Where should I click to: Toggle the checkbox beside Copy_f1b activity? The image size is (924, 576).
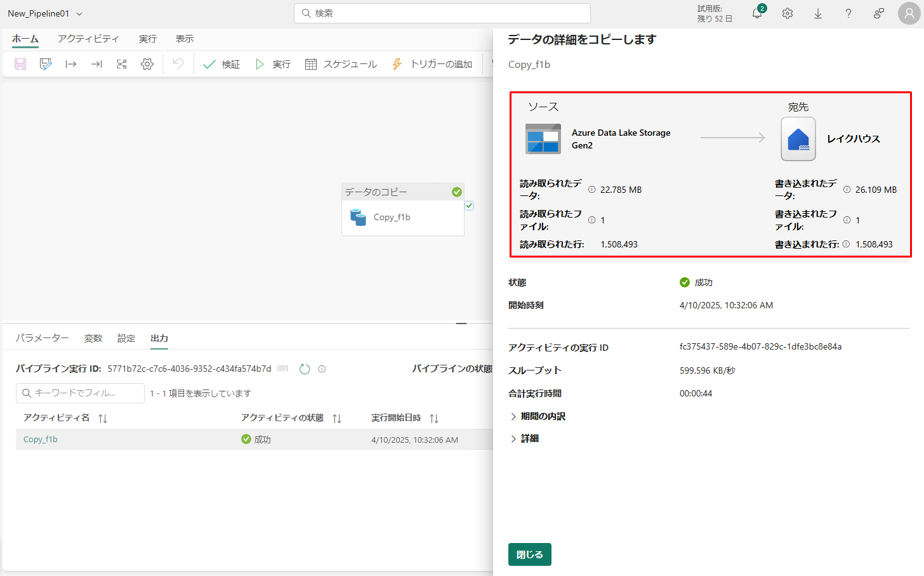pyautogui.click(x=469, y=206)
